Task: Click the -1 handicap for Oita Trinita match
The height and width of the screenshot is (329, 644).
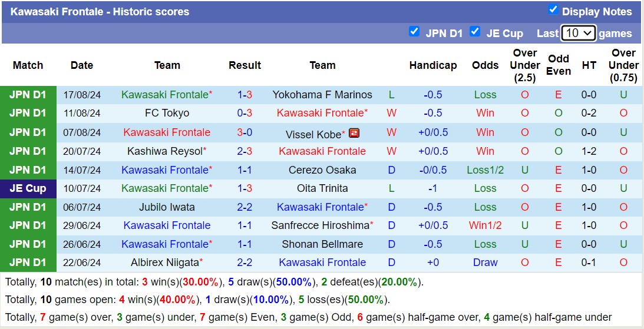Action: pyautogui.click(x=433, y=188)
